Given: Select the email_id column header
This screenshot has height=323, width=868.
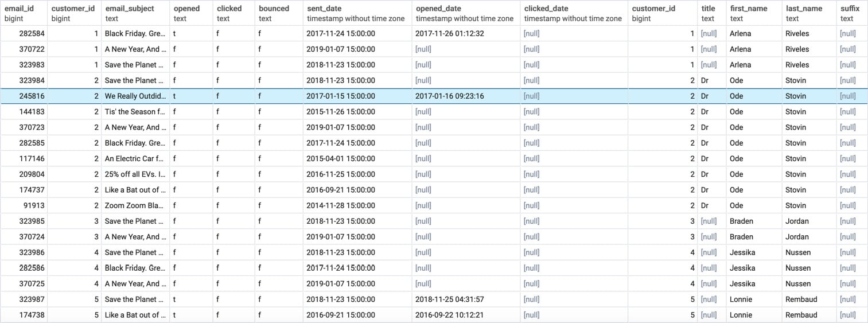Looking at the screenshot, I should [x=24, y=13].
